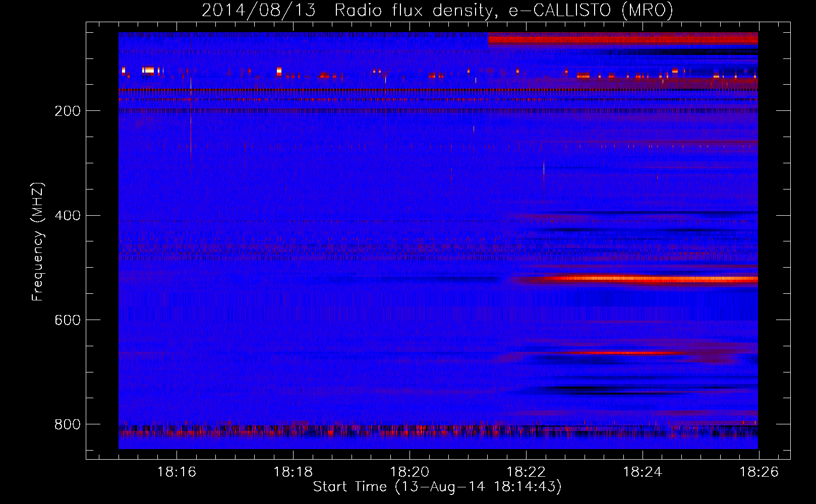Image resolution: width=816 pixels, height=504 pixels.
Task: Click the 18:26 time tick label
Action: (x=759, y=472)
